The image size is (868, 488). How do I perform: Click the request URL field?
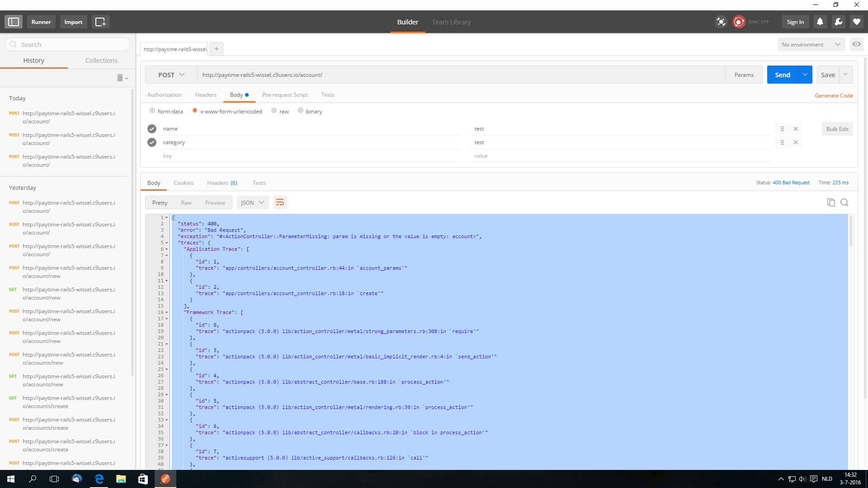(x=461, y=75)
